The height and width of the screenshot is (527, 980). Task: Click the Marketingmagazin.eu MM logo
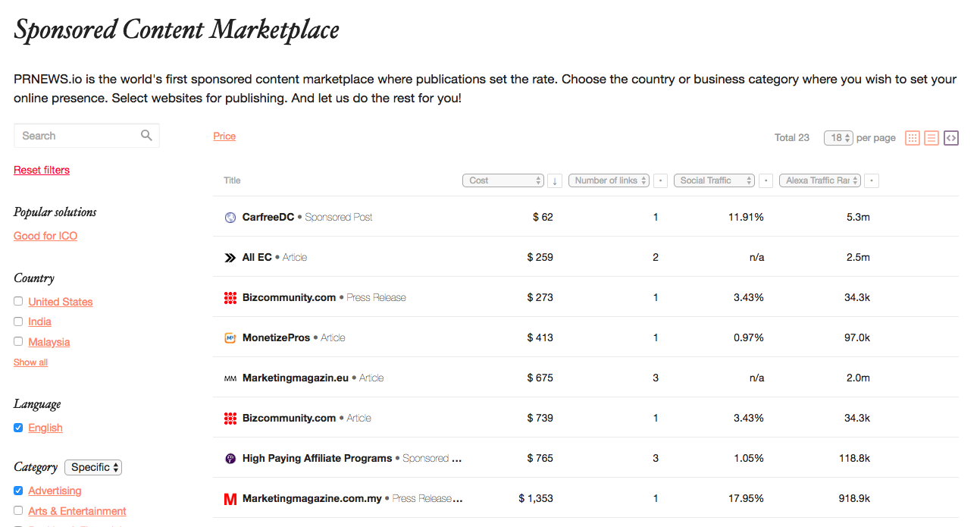[x=230, y=378]
